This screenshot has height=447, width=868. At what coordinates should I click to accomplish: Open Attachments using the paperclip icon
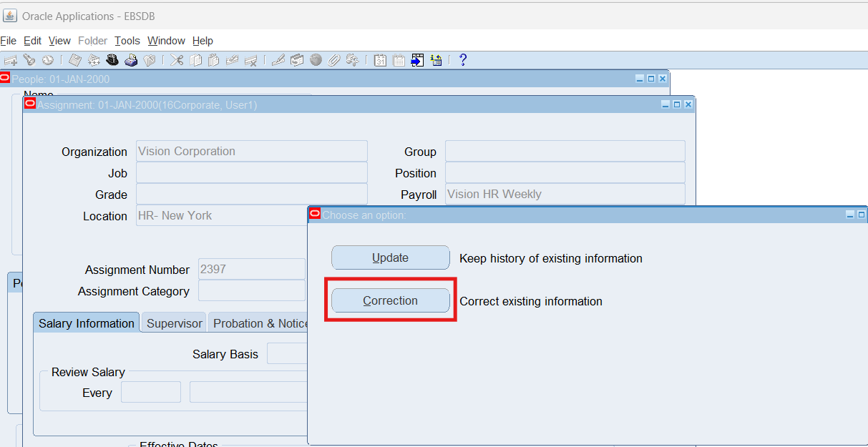[x=334, y=60]
